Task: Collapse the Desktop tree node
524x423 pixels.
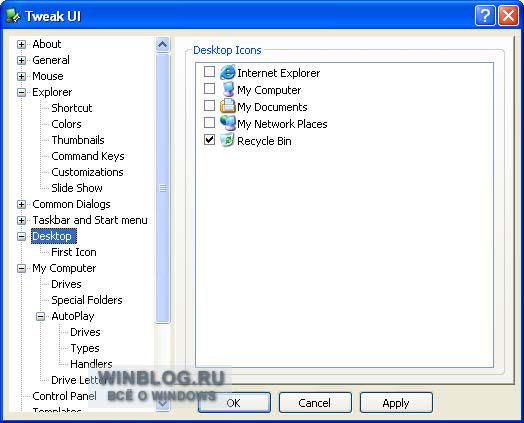Action: point(21,237)
